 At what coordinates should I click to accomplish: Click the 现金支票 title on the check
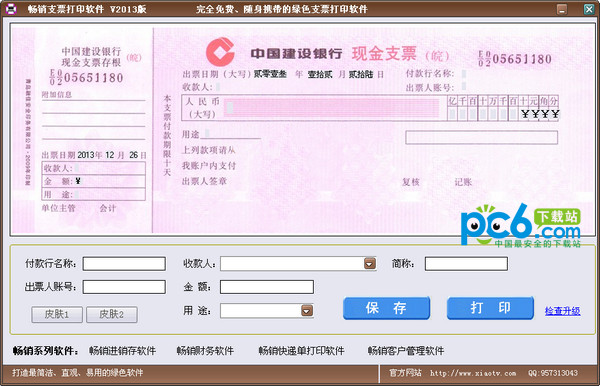[x=384, y=53]
